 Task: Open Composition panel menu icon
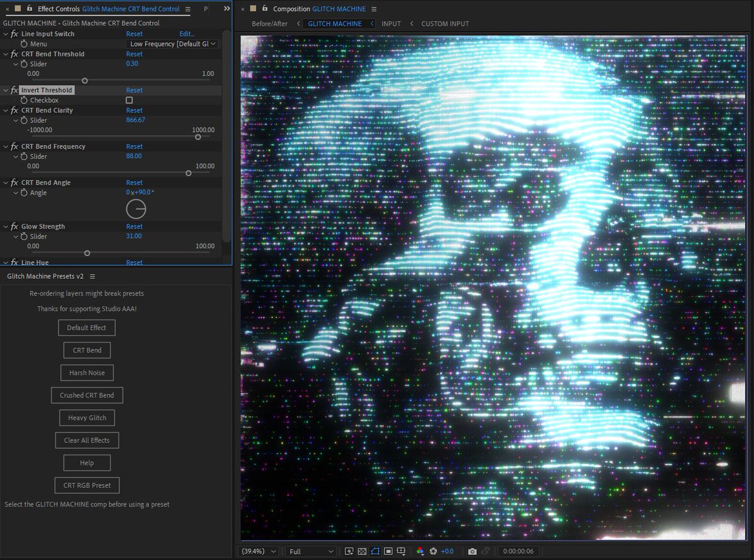[374, 9]
